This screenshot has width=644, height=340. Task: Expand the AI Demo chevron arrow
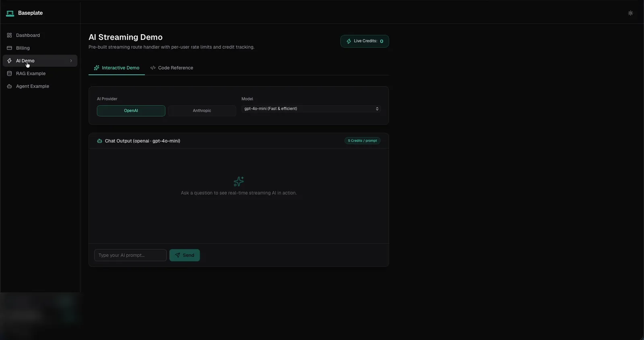[x=71, y=61]
